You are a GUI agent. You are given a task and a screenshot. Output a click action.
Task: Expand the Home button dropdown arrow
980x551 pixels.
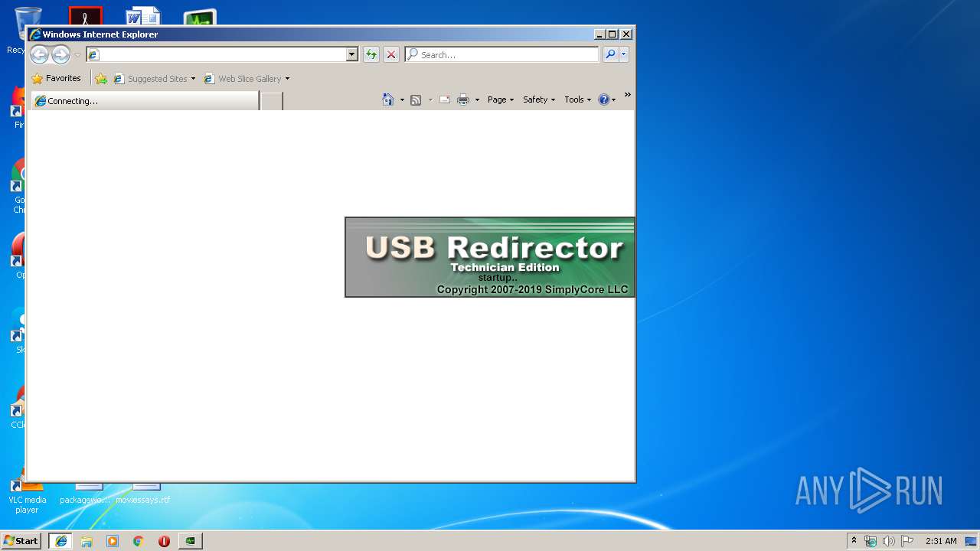[402, 100]
